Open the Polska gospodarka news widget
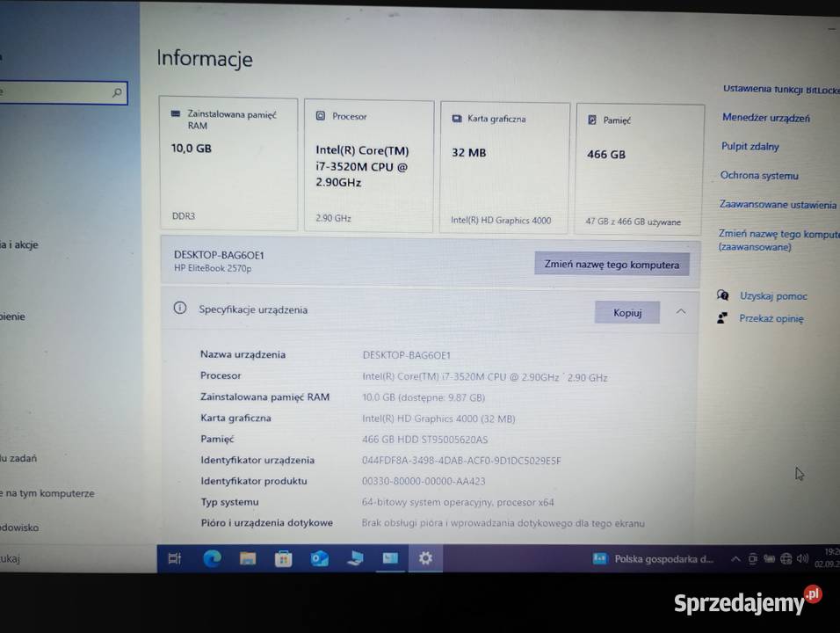This screenshot has height=633, width=840. (655, 558)
